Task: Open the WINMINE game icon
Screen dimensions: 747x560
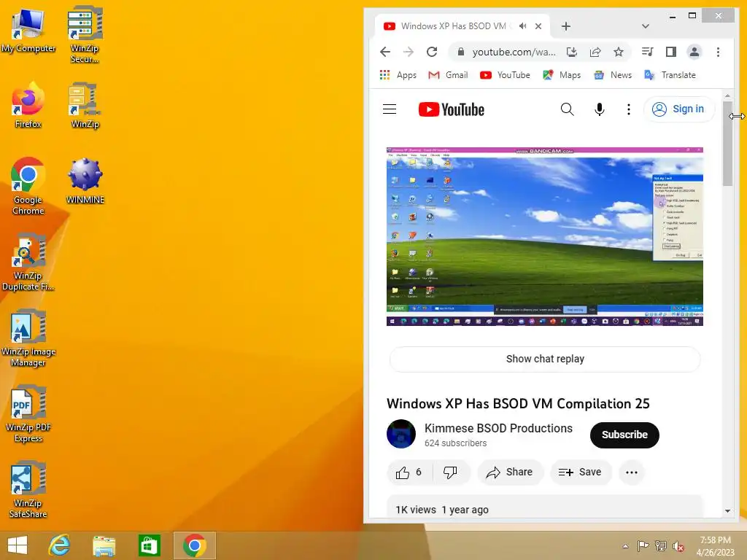Action: [x=85, y=181]
